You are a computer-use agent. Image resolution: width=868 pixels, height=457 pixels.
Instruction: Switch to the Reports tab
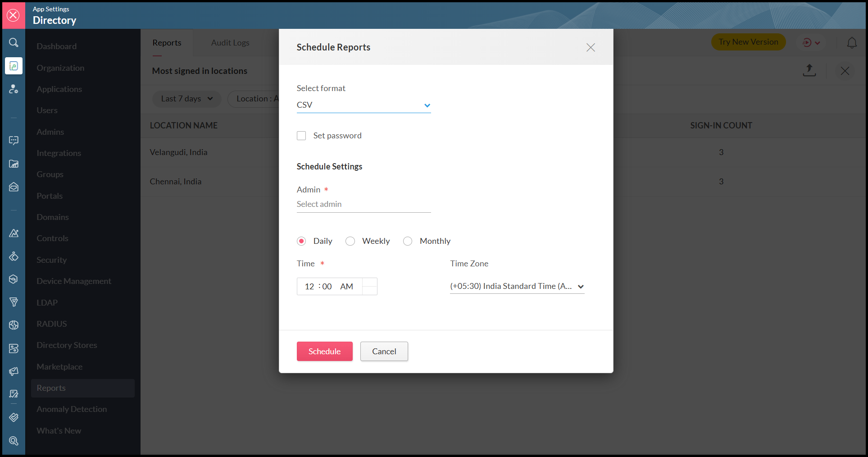167,43
